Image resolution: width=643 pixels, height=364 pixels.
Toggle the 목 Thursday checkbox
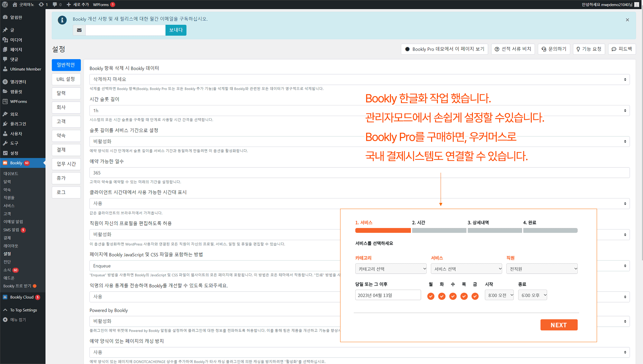(x=464, y=296)
